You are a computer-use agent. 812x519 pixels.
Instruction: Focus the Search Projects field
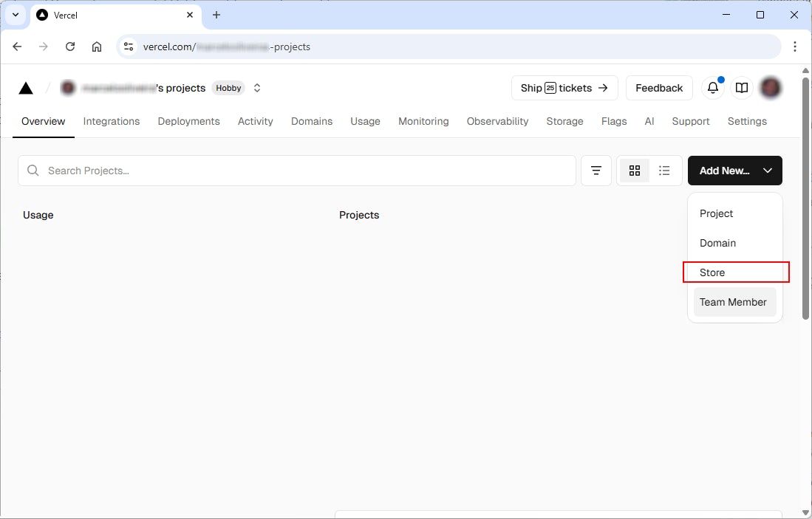pyautogui.click(x=296, y=171)
